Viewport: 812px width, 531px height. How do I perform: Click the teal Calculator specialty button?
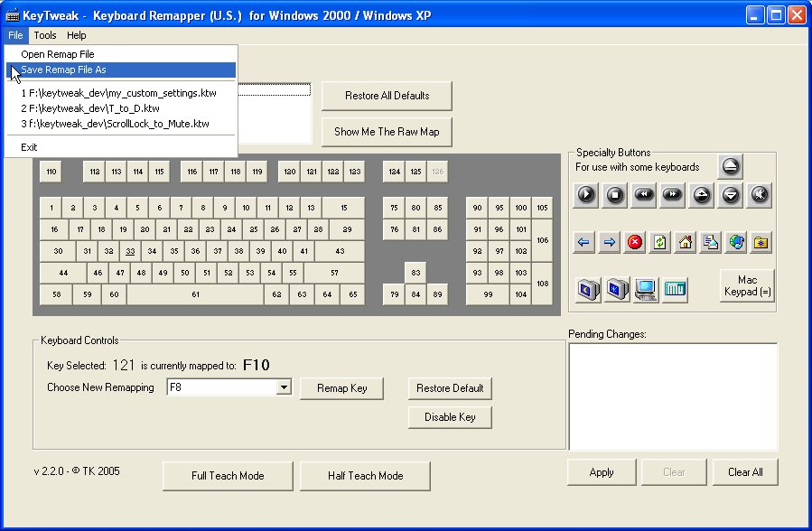pyautogui.click(x=675, y=289)
